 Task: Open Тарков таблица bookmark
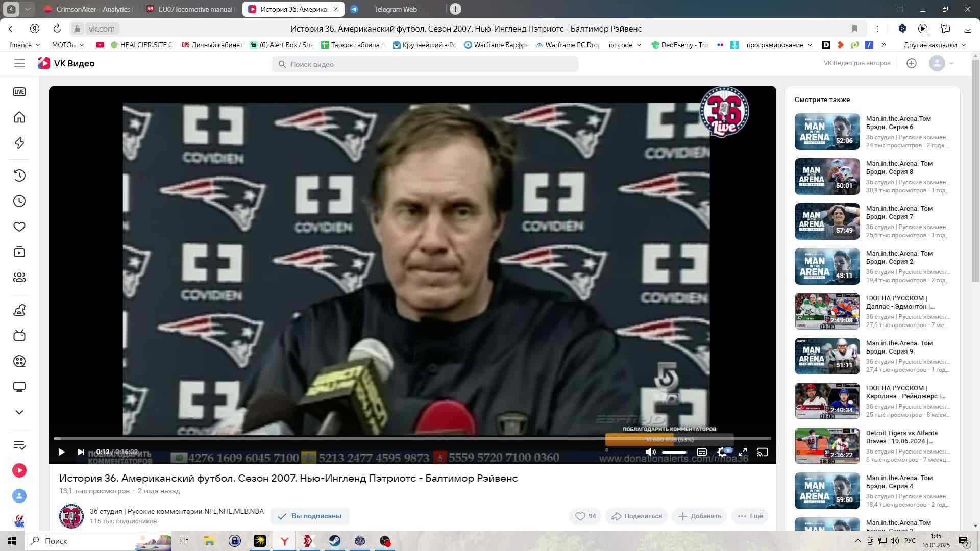point(353,45)
